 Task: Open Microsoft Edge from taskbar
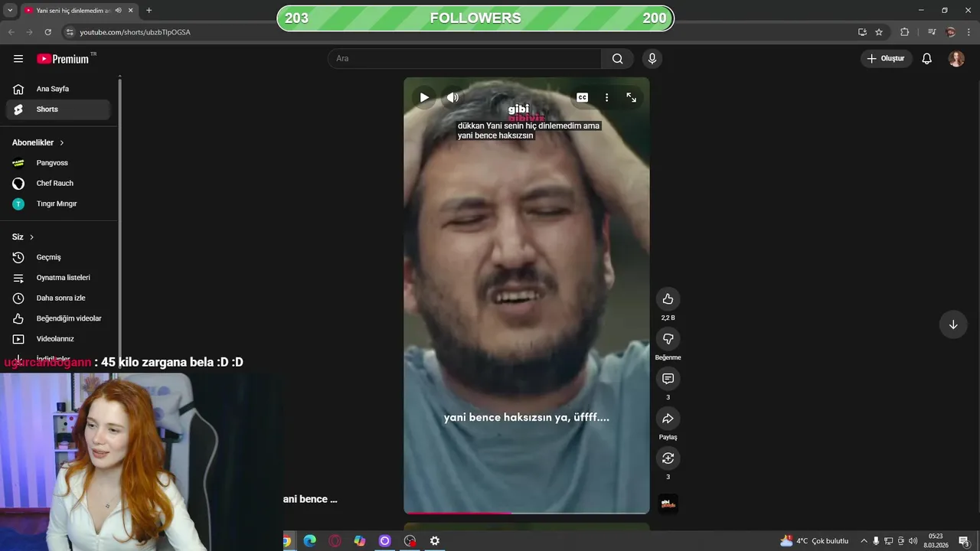click(309, 541)
